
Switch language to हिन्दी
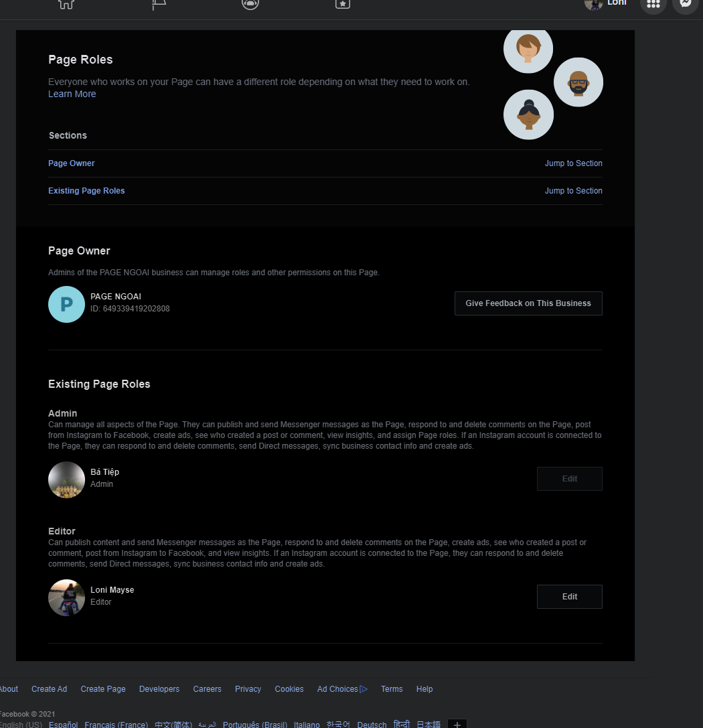pyautogui.click(x=402, y=724)
